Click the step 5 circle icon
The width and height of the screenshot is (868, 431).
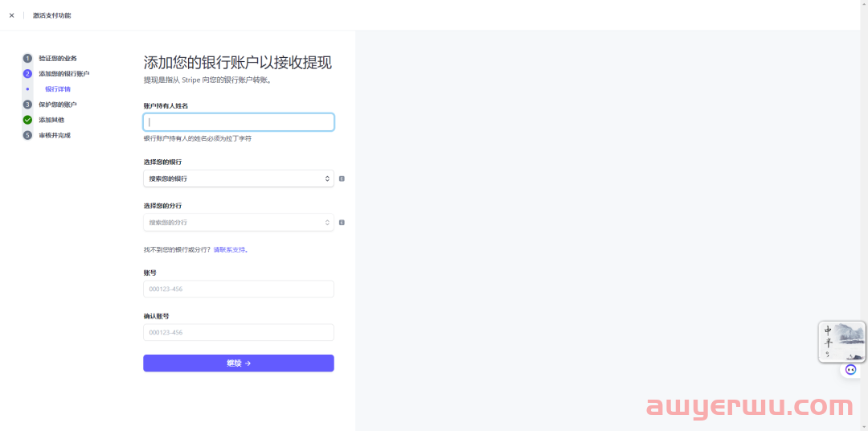[27, 135]
